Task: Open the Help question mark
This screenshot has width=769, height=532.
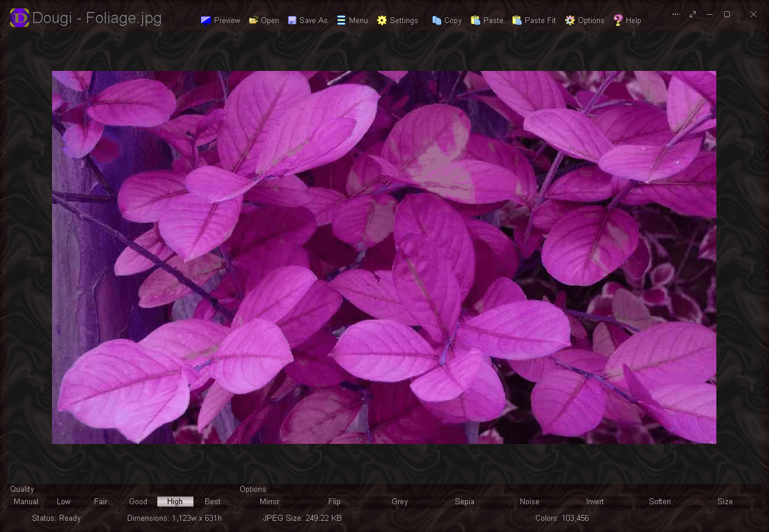Action: [618, 20]
